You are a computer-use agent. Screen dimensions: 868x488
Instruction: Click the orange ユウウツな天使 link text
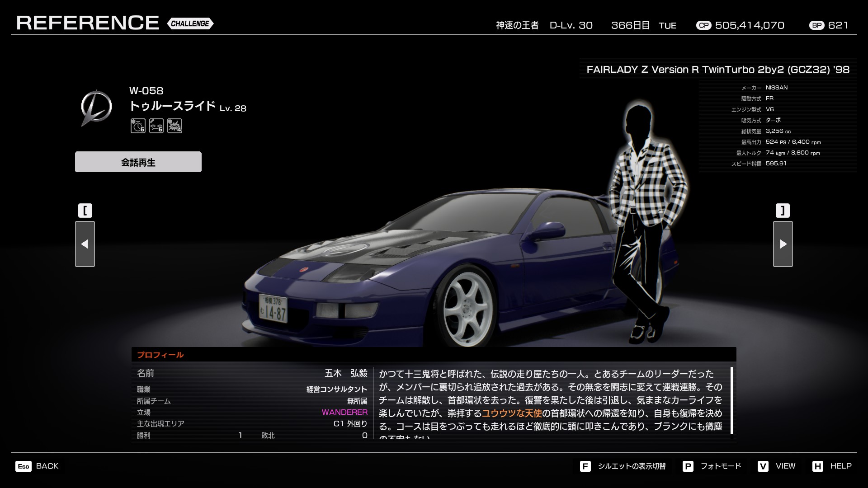click(x=512, y=413)
